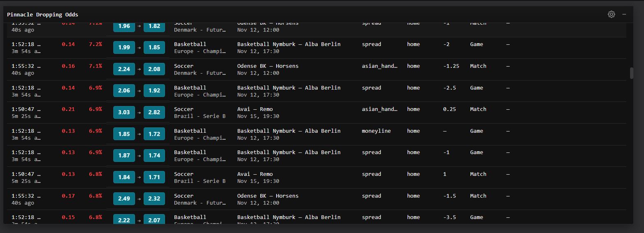Viewport: 644px width, 233px height.
Task: Click the 2.49 odds badge
Action: pyautogui.click(x=124, y=199)
